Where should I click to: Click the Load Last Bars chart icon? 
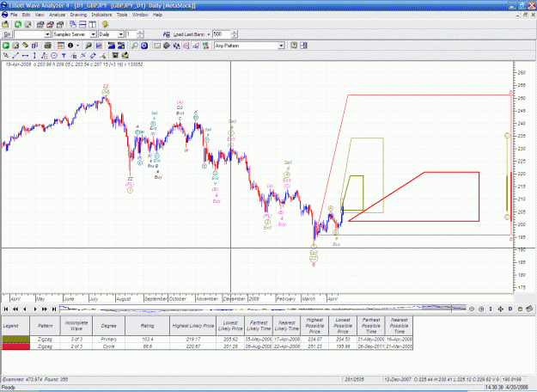167,34
